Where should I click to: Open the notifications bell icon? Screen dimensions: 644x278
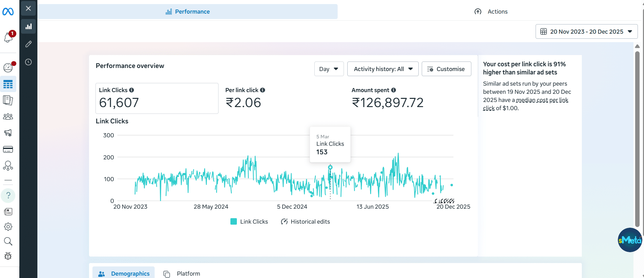pyautogui.click(x=8, y=37)
